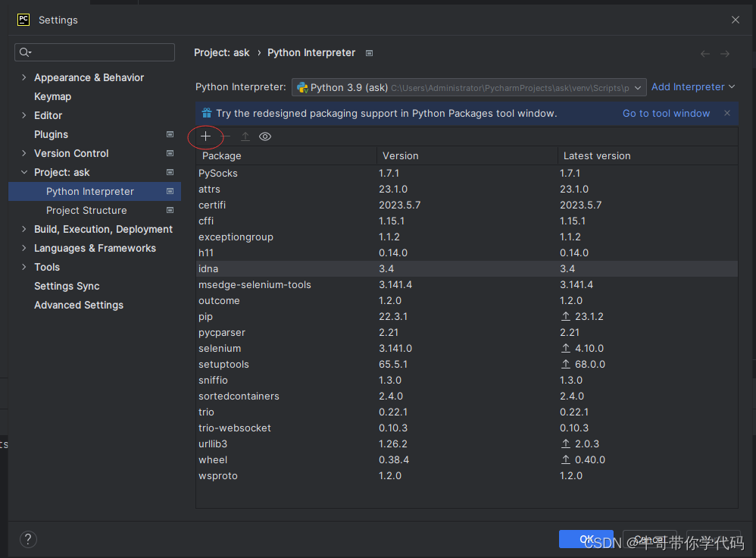
Task: Click the upgrade arrow next to selenium 4.10.0
Action: tap(566, 348)
